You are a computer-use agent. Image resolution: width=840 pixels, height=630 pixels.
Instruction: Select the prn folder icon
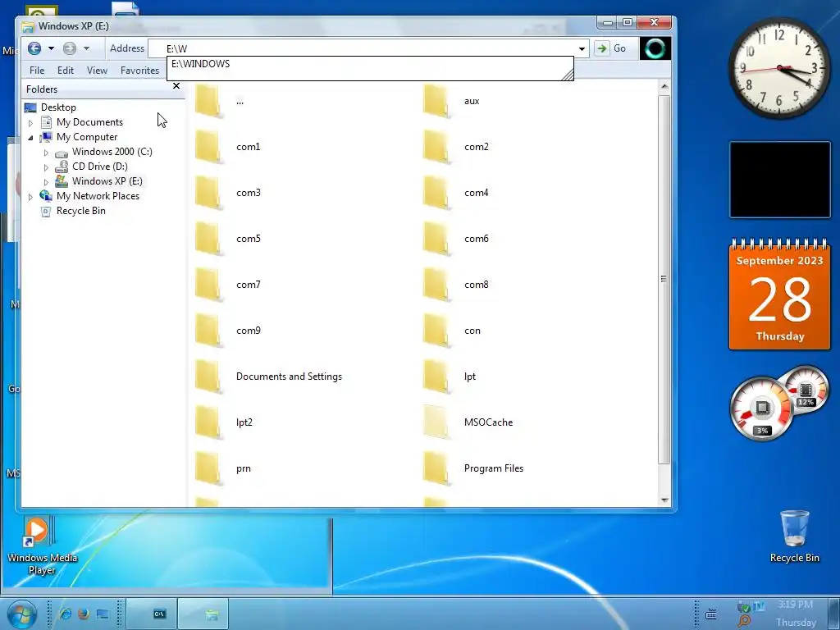(208, 468)
